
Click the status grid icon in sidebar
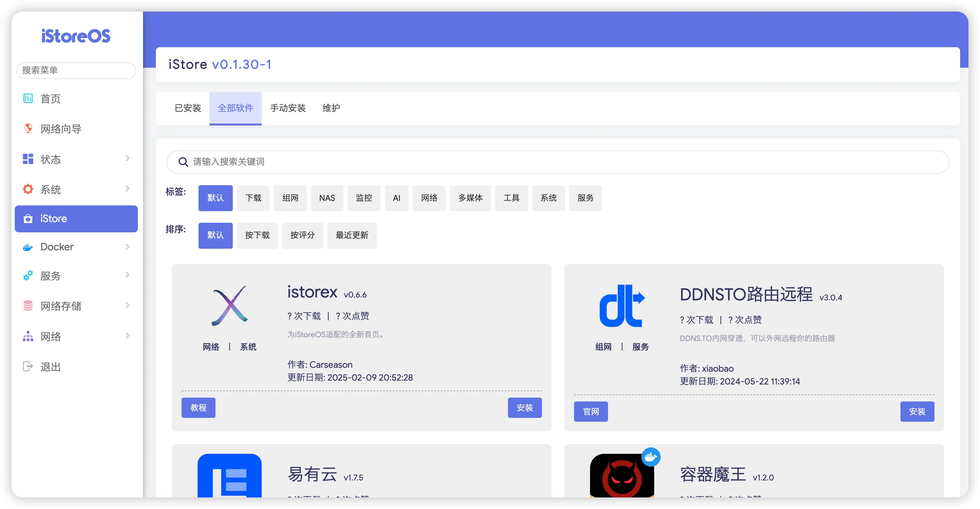[28, 159]
